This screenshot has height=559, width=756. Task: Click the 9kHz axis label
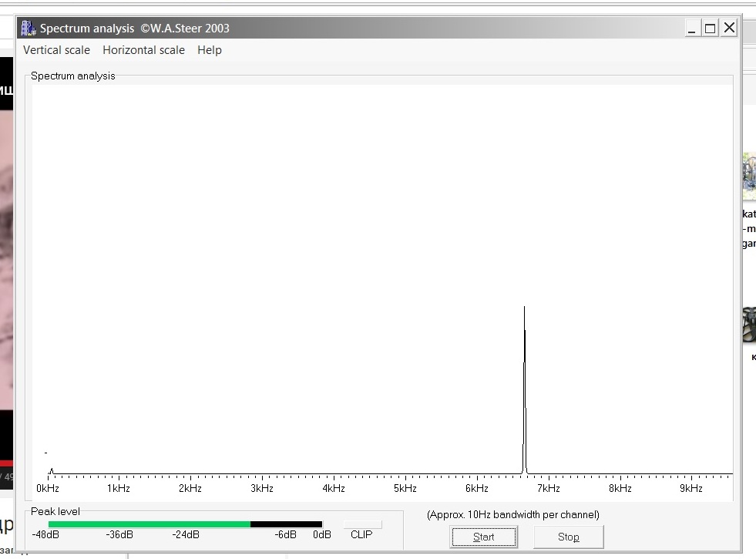click(x=691, y=488)
